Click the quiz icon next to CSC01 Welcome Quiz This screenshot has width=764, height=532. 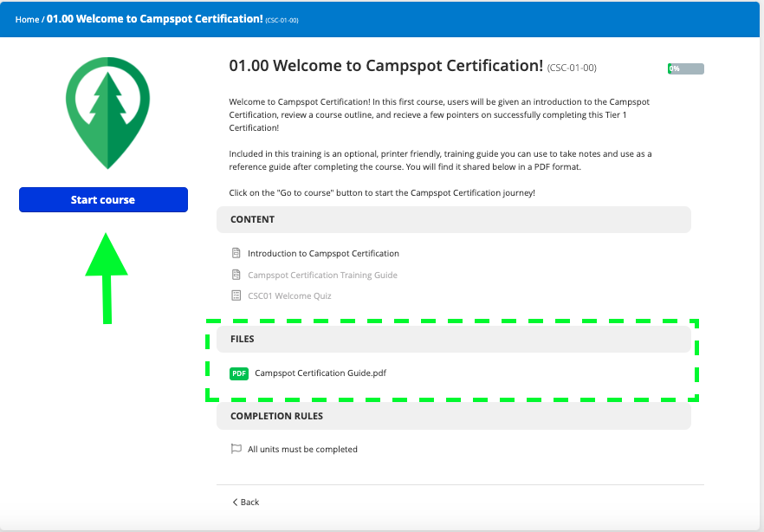point(235,295)
